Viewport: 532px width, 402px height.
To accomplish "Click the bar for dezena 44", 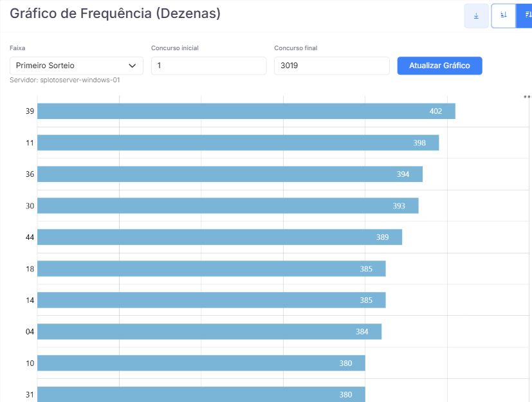I will click(220, 237).
